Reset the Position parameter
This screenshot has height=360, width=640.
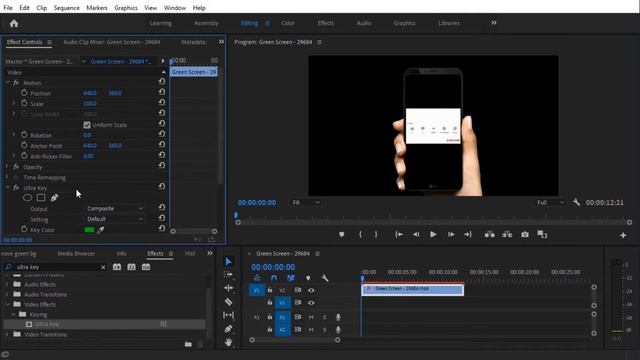point(162,92)
